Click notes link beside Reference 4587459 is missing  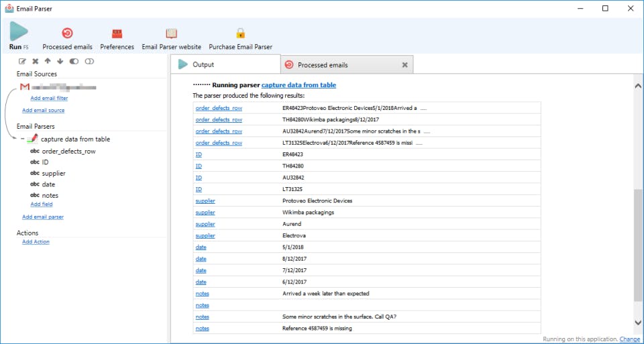click(203, 329)
